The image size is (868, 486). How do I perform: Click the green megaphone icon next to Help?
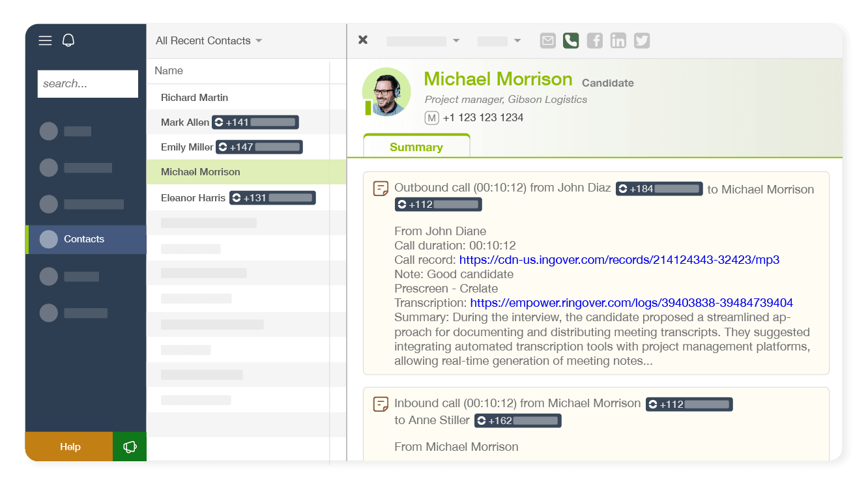(x=129, y=447)
